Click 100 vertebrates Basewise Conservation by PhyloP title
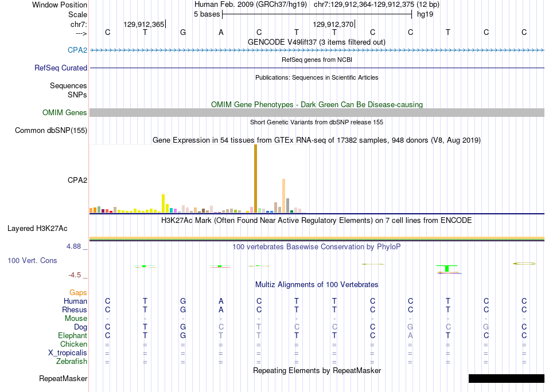 point(316,247)
